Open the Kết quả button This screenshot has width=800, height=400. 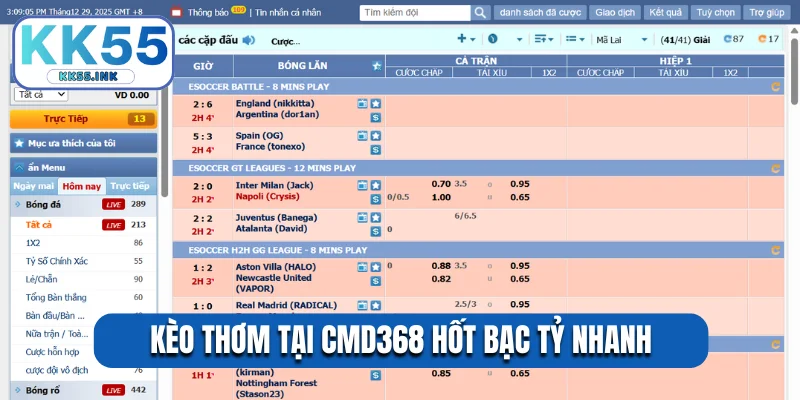pos(666,13)
